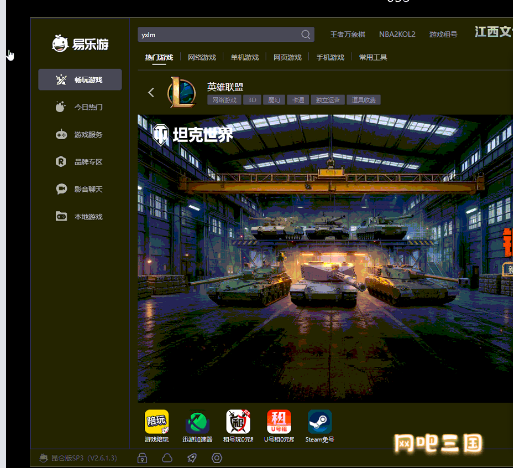Click the 卡通 tag under 英雄联盟
The height and width of the screenshot is (468, 513).
click(x=298, y=100)
